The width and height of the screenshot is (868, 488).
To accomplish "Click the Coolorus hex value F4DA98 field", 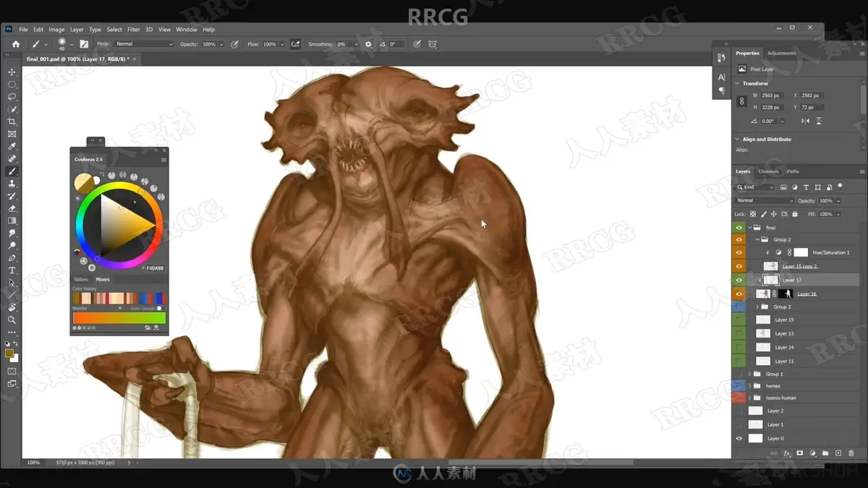I will coord(155,267).
